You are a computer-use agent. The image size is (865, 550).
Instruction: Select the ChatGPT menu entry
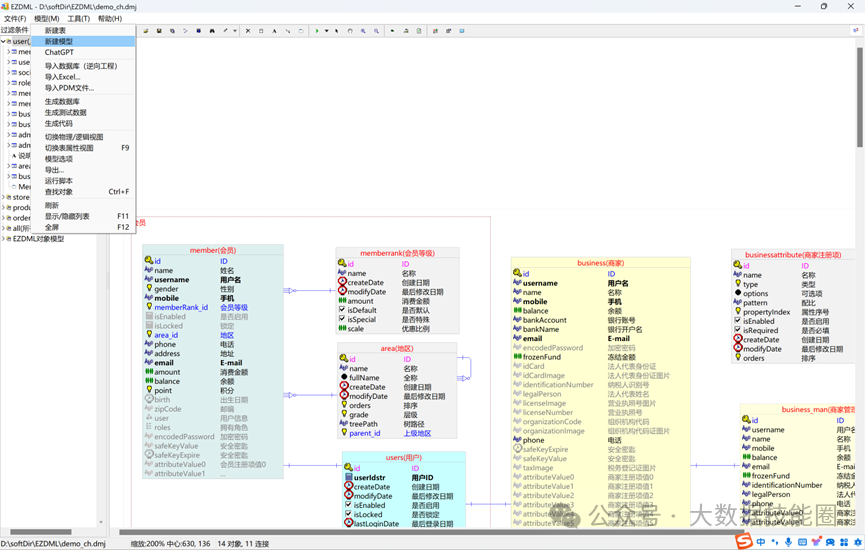click(x=59, y=53)
